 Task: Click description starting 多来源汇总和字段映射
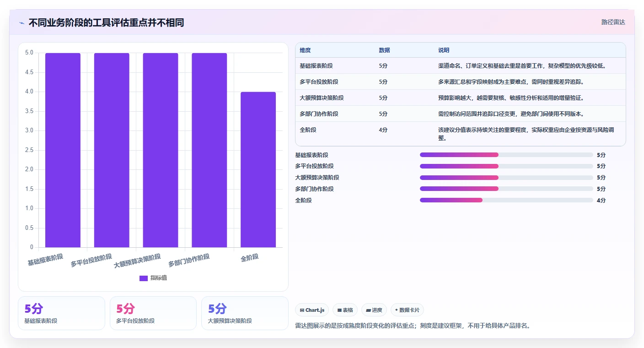[511, 82]
